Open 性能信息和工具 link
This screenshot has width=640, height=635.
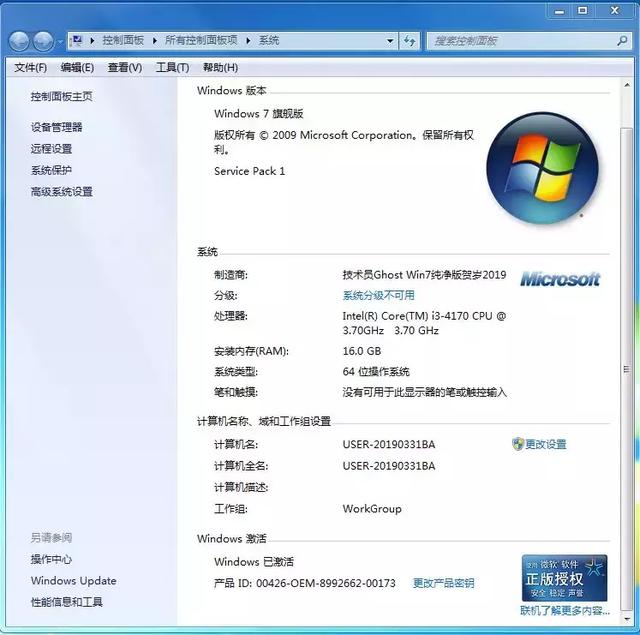click(x=67, y=602)
